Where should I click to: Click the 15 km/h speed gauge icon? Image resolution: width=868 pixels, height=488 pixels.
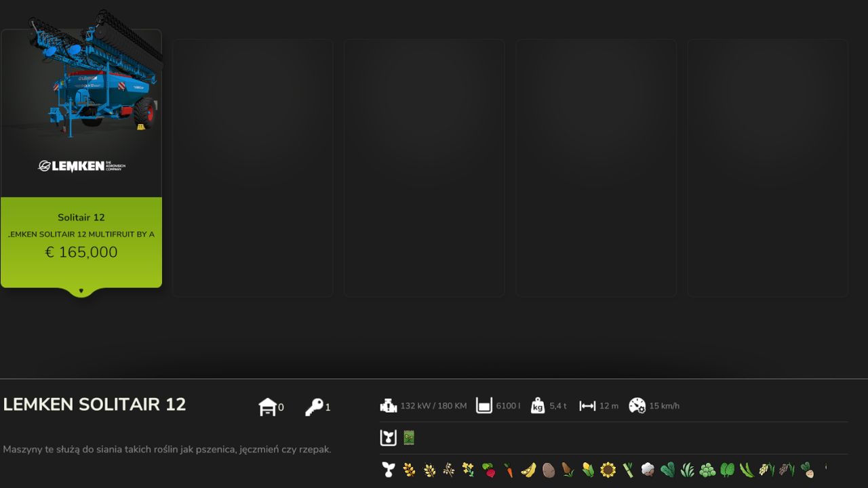pyautogui.click(x=637, y=405)
